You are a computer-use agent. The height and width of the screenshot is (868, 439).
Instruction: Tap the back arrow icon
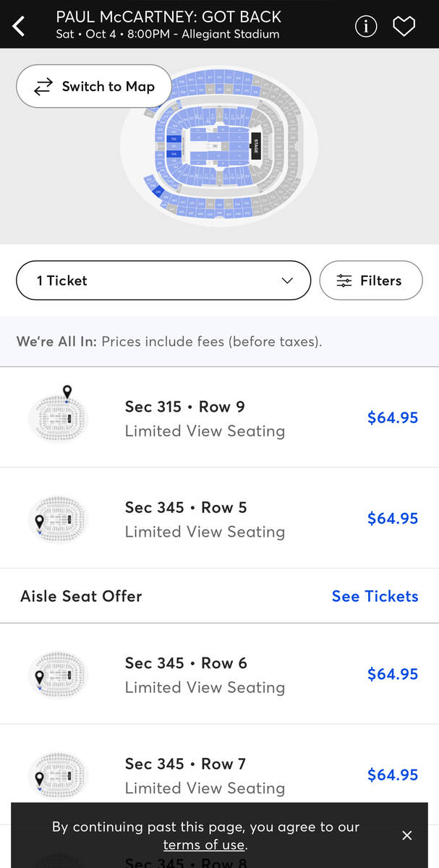[20, 26]
